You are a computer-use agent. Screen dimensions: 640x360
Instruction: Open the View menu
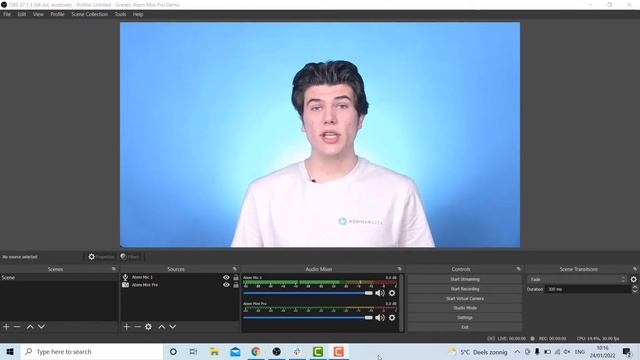tap(38, 14)
